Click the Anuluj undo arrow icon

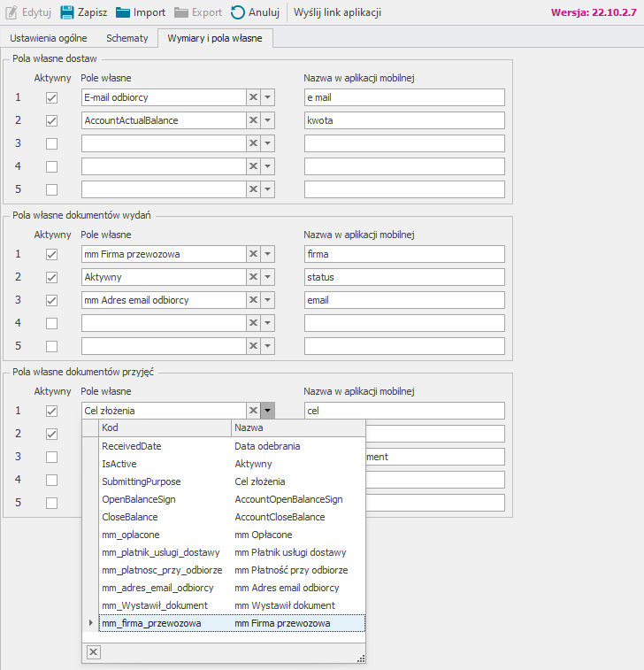pyautogui.click(x=238, y=12)
